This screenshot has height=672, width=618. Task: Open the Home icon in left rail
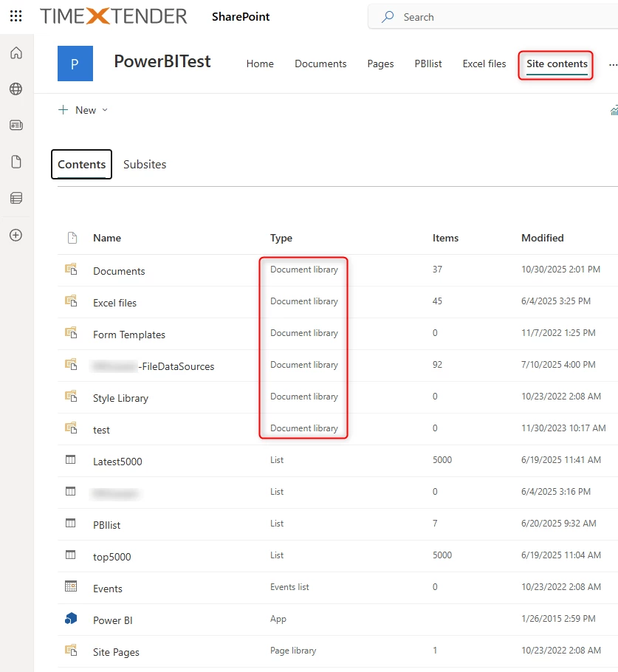point(16,52)
